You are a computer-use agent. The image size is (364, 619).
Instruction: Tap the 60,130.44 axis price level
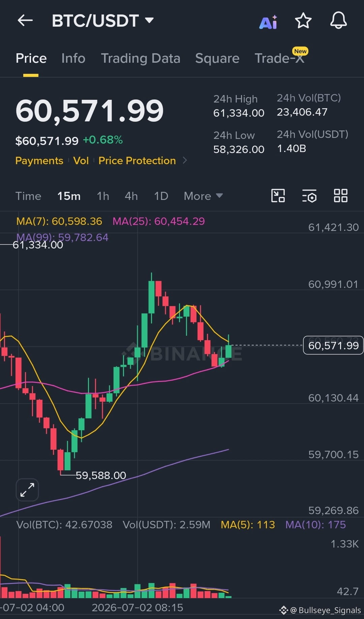tap(333, 398)
